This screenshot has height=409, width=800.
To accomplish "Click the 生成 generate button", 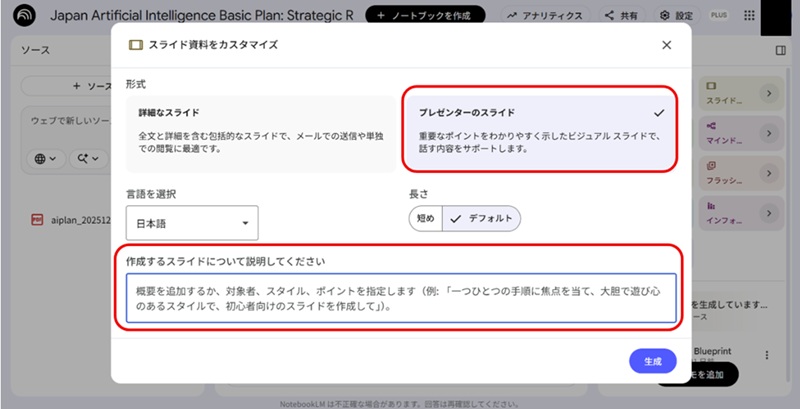I will point(653,362).
